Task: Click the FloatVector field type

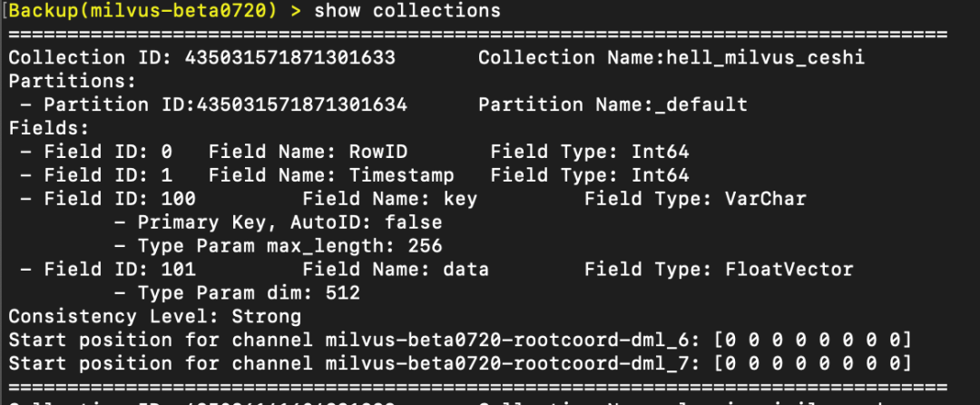Action: (789, 270)
